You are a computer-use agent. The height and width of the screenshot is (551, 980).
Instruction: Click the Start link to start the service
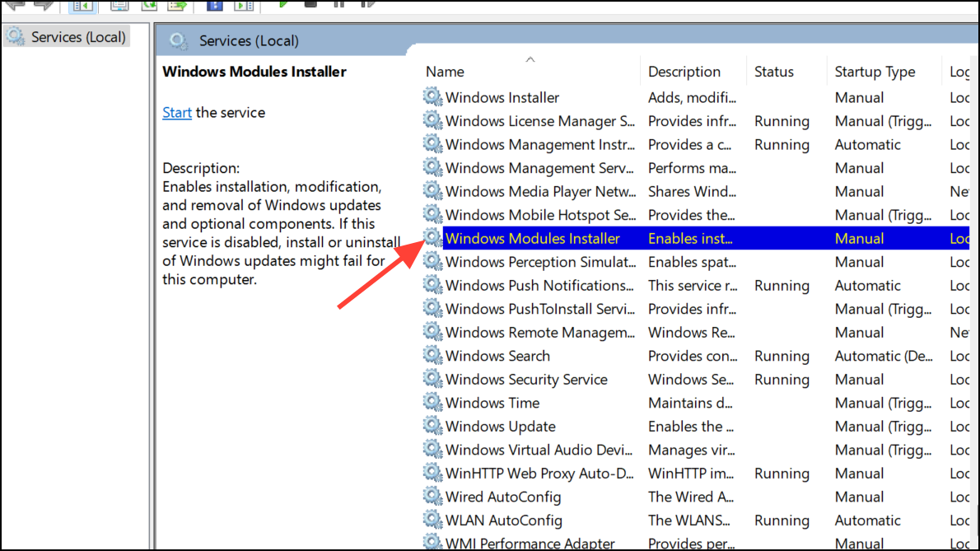pyautogui.click(x=177, y=113)
